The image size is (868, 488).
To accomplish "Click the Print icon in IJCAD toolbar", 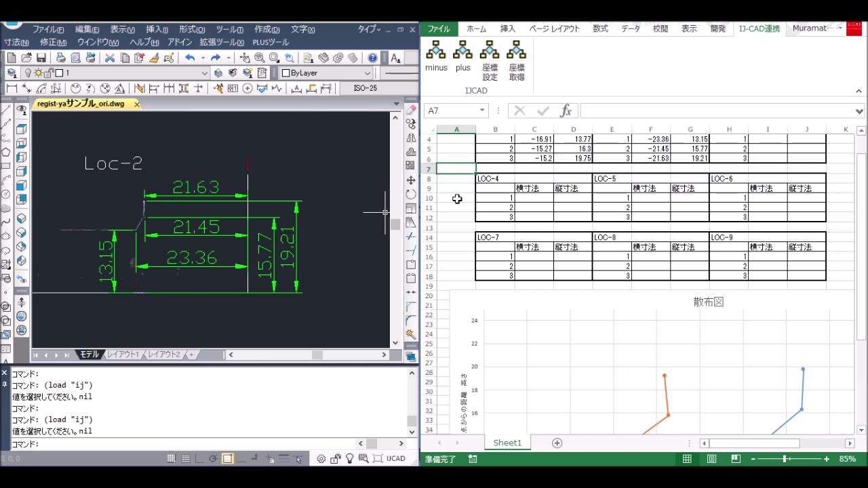I will [x=61, y=58].
